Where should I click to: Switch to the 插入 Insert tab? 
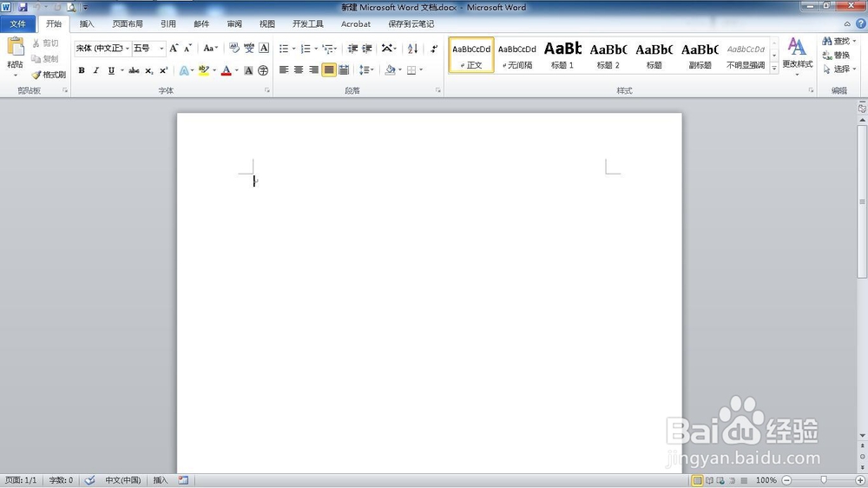point(86,23)
